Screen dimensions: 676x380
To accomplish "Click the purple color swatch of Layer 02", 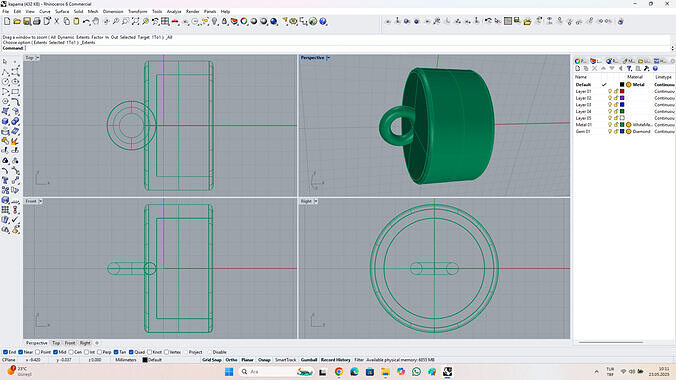I will click(622, 98).
